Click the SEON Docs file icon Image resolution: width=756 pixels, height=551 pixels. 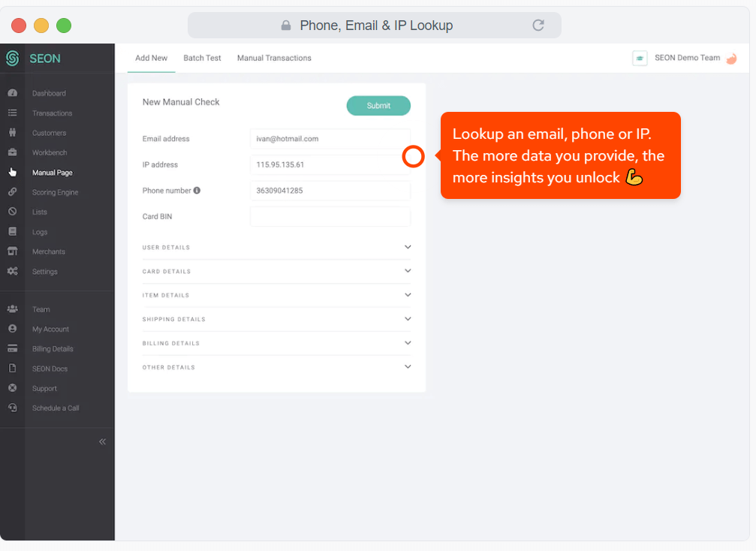click(x=13, y=369)
